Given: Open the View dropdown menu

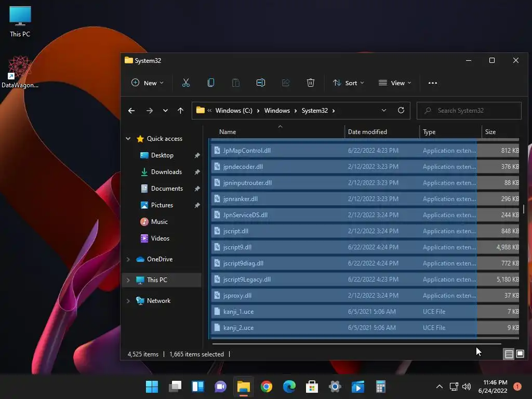Looking at the screenshot, I should click(395, 83).
